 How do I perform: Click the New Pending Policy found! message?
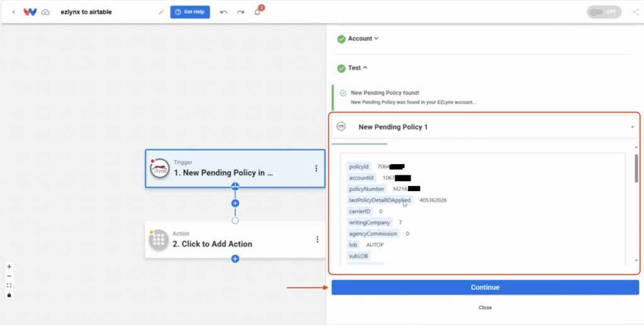pyautogui.click(x=385, y=93)
